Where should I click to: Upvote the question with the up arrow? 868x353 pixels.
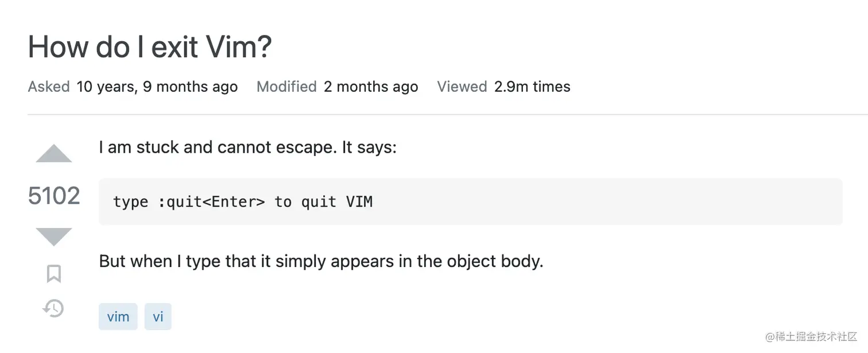(54, 154)
